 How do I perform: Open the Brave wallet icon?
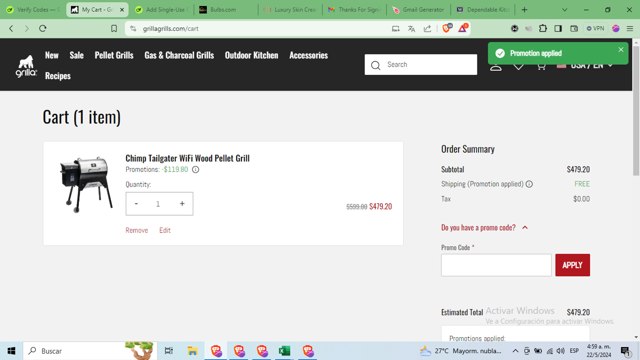pos(574,28)
